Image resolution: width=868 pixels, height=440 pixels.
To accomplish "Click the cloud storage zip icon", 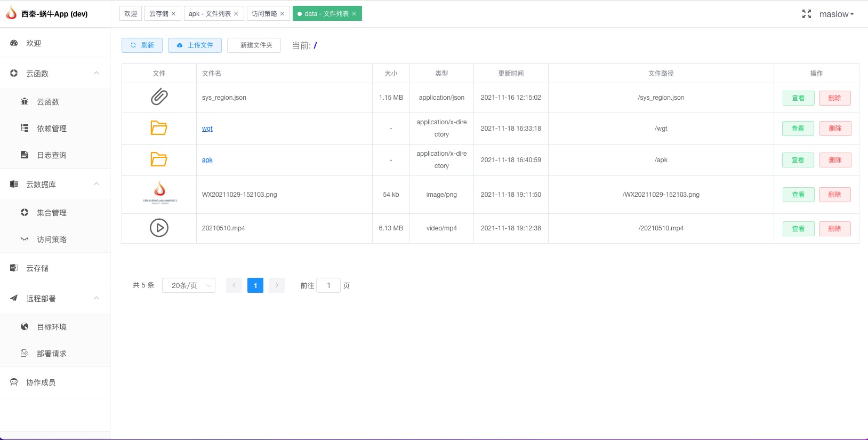I will 14,268.
